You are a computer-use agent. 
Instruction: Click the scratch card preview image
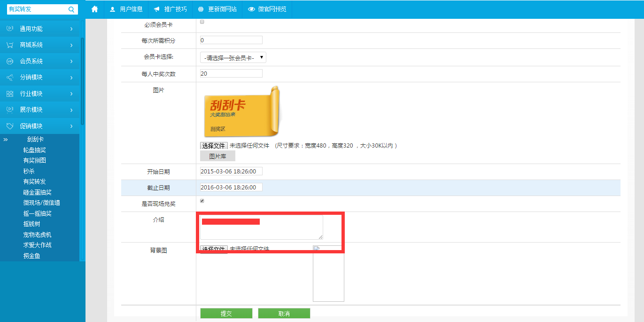coord(241,112)
